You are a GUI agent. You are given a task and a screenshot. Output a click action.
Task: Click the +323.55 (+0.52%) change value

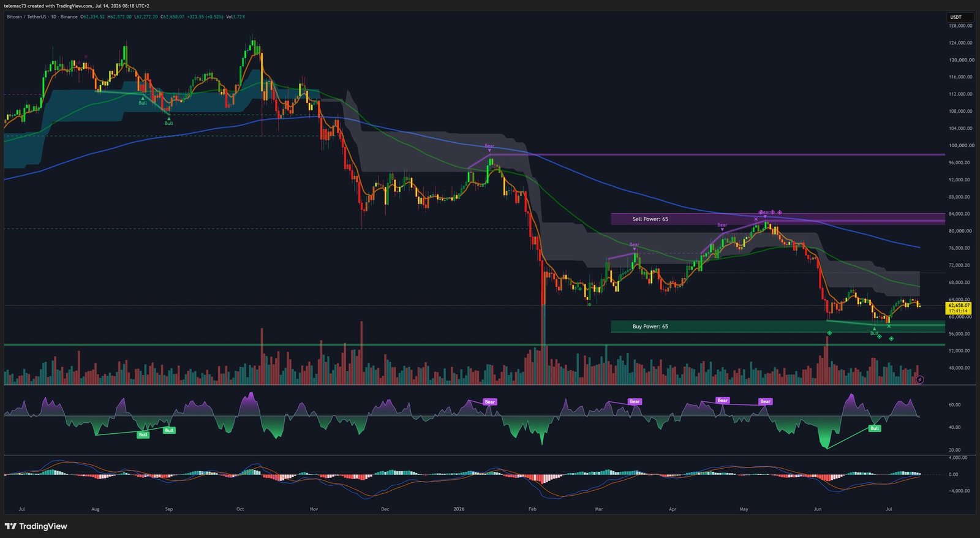[x=205, y=17]
